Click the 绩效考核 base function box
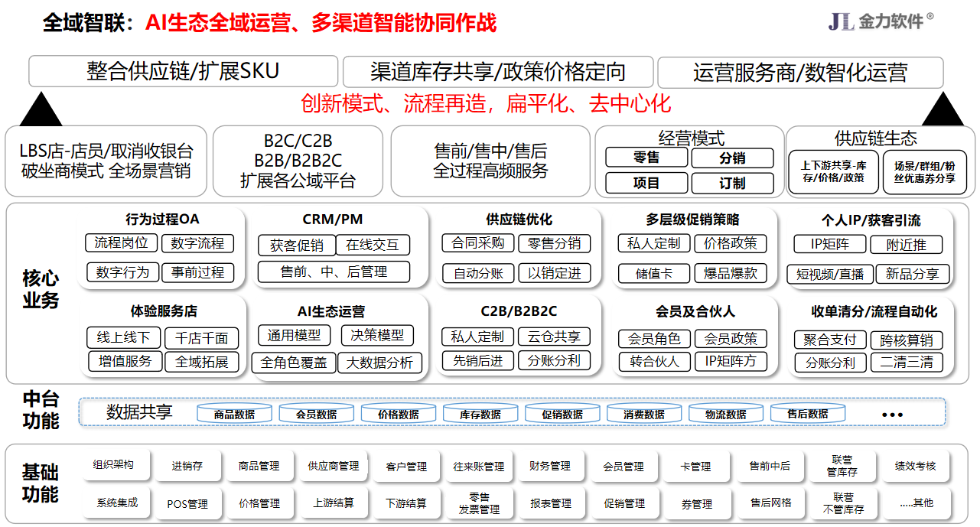Image resolution: width=980 pixels, height=527 pixels. point(915,466)
